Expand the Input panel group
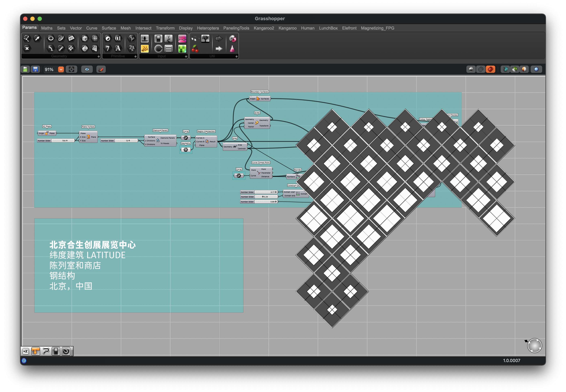Viewport: 566px width, 392px height. tap(186, 56)
